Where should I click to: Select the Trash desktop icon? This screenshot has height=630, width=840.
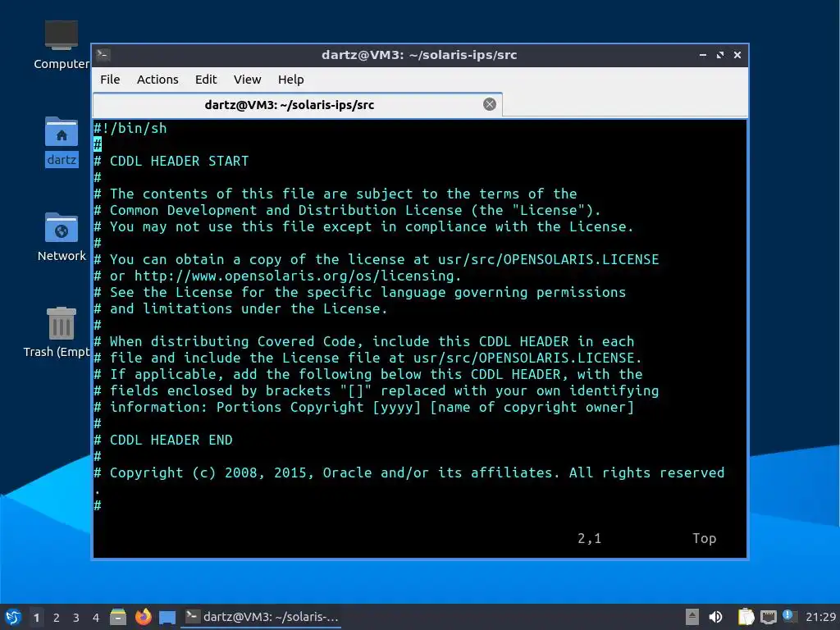point(57,332)
